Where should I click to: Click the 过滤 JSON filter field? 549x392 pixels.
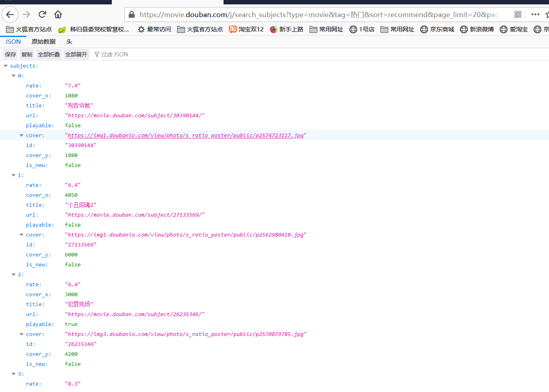[115, 54]
